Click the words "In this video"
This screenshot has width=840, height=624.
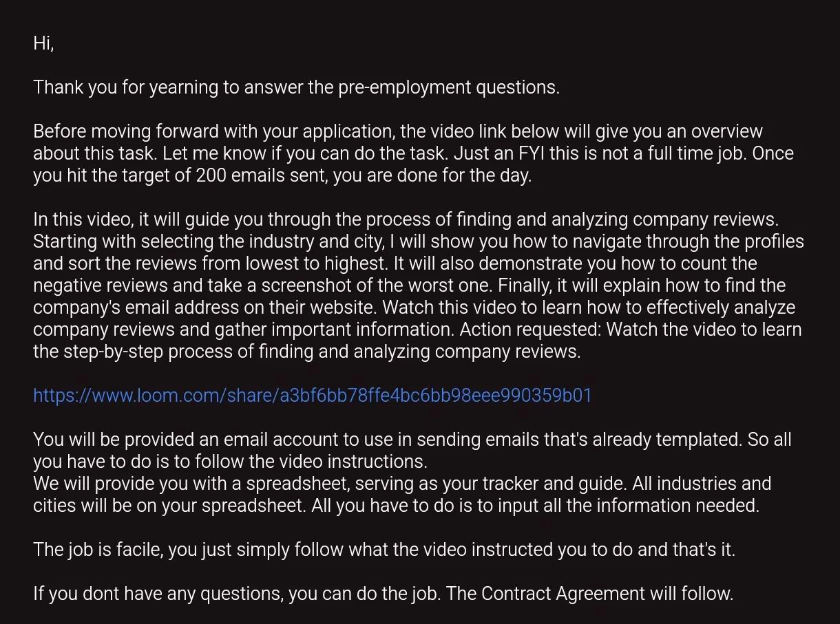(83, 219)
